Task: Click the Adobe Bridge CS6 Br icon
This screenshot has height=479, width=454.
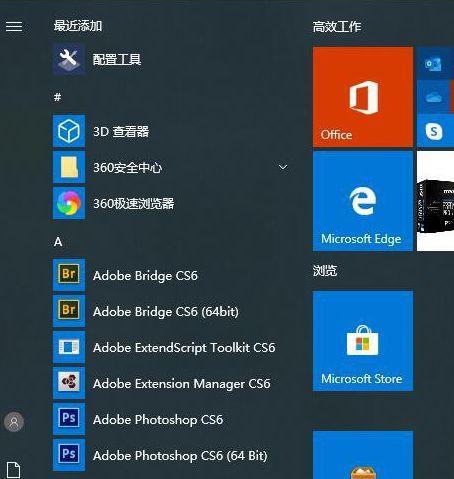Action: coord(69,275)
